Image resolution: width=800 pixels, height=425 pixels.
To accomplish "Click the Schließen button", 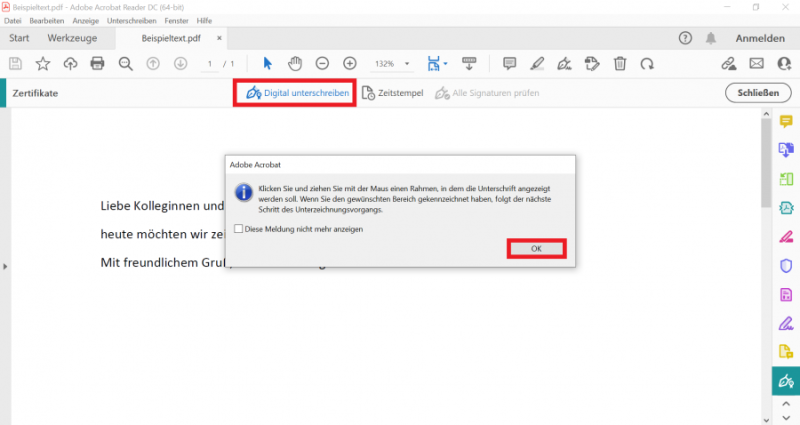I will 757,93.
